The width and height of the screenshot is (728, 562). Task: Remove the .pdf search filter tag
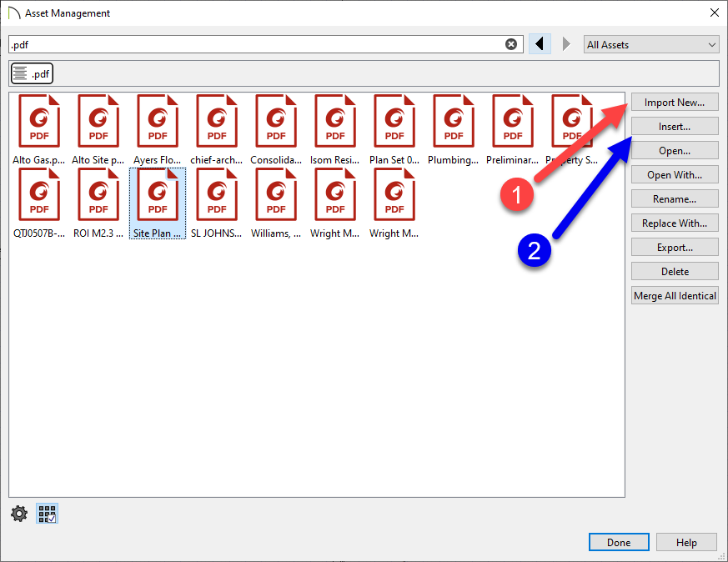click(x=32, y=73)
